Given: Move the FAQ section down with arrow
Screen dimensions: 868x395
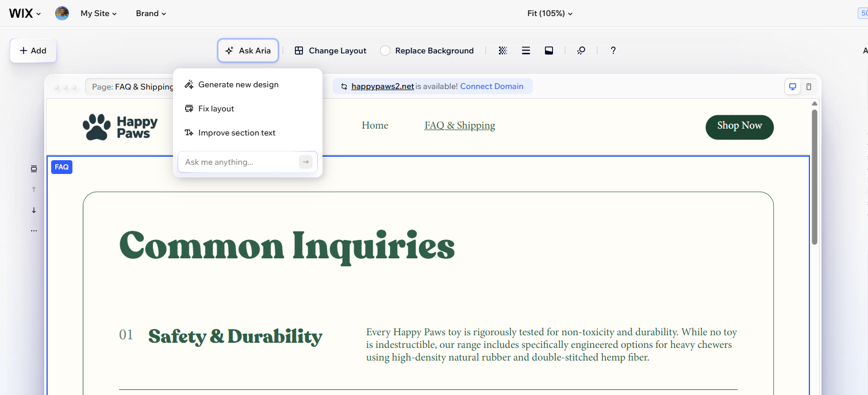Looking at the screenshot, I should point(34,210).
